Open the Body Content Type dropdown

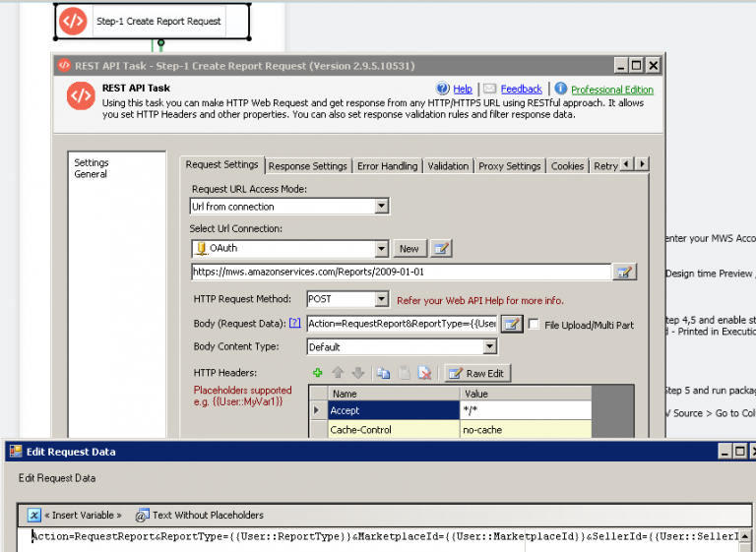(490, 346)
